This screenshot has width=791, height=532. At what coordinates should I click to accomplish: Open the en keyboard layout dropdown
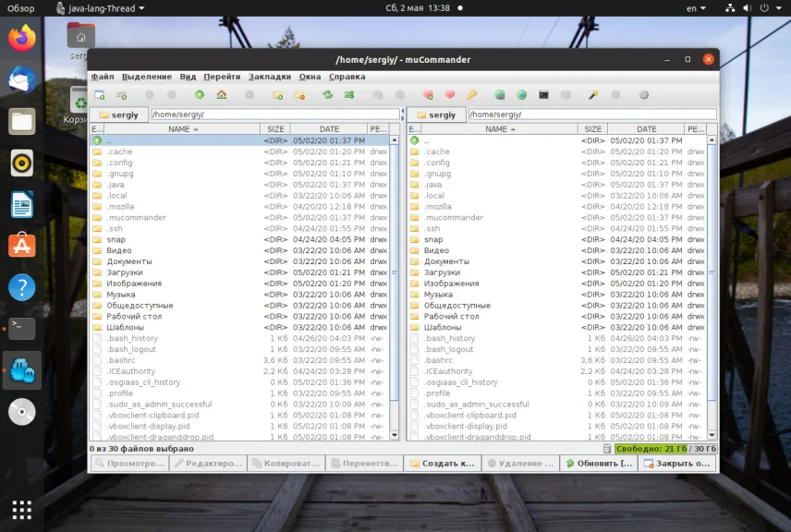695,8
